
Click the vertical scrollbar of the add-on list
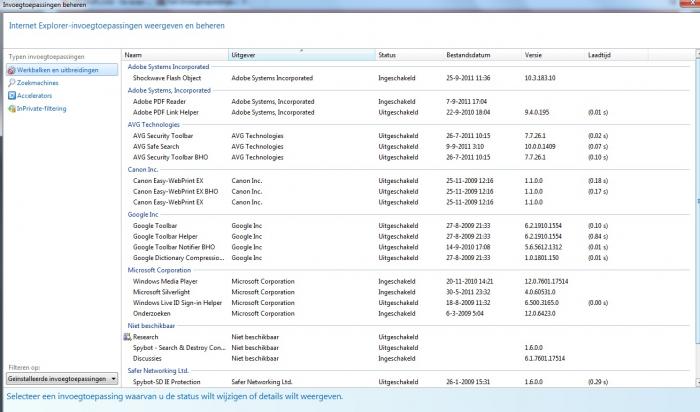coord(697,201)
